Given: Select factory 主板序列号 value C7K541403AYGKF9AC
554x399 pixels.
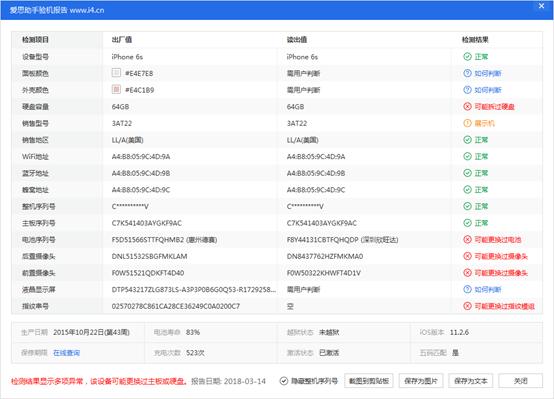Looking at the screenshot, I should (147, 223).
